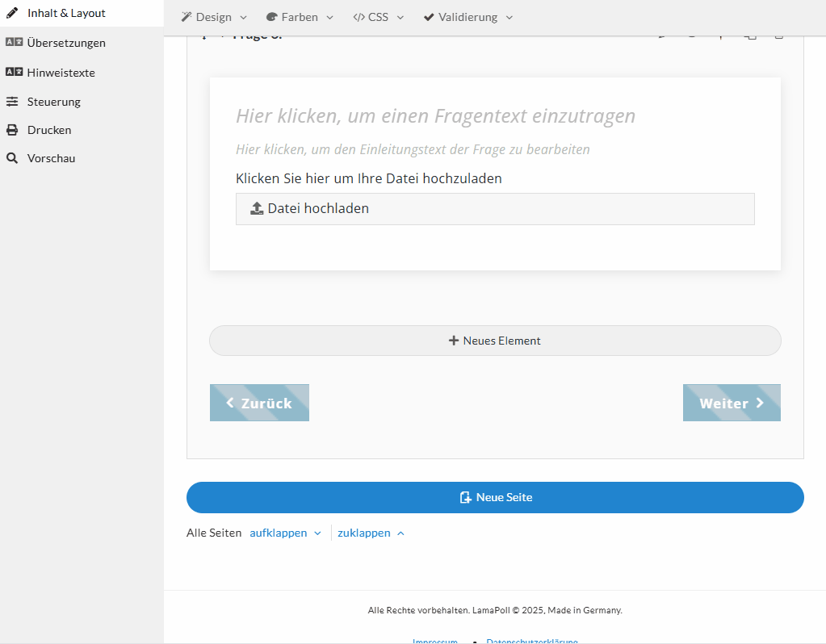Image resolution: width=826 pixels, height=644 pixels.
Task: Open Hinweistexte in the sidebar
Action: click(x=61, y=73)
